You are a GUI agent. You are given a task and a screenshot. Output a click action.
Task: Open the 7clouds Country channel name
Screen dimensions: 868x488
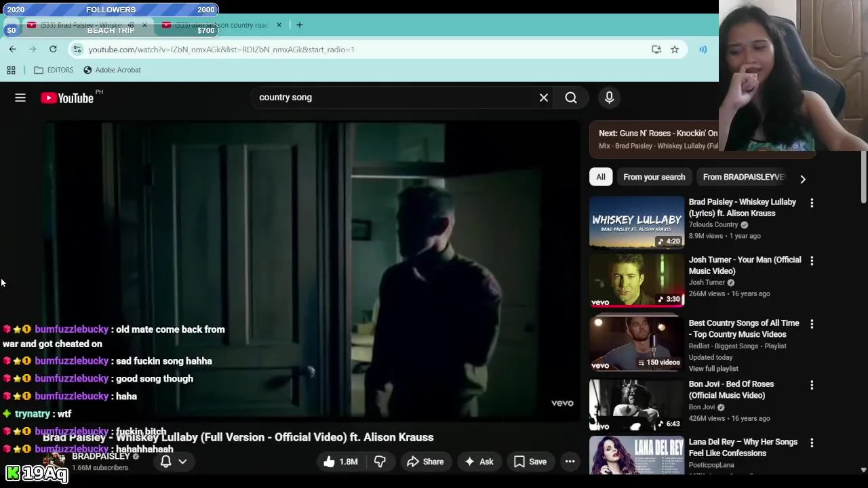[713, 225]
